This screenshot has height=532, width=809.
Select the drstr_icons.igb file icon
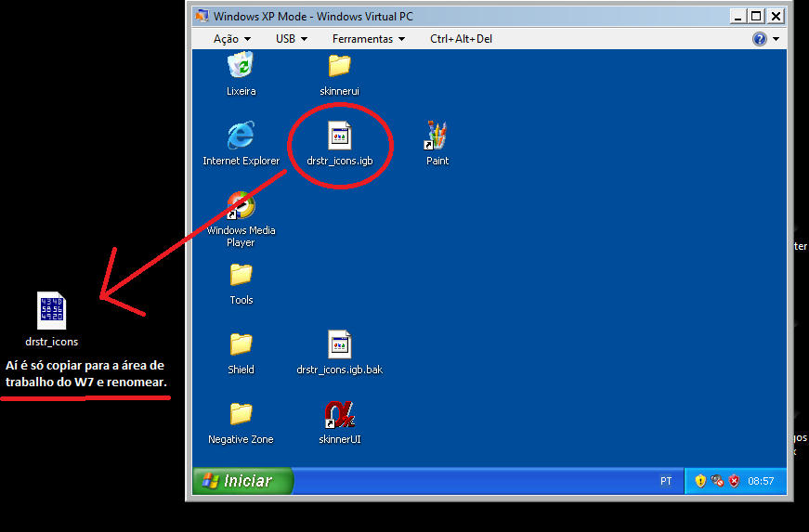pos(340,136)
